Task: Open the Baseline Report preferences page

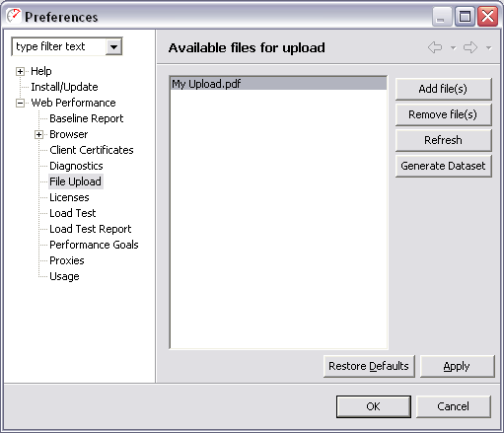Action: coord(87,118)
